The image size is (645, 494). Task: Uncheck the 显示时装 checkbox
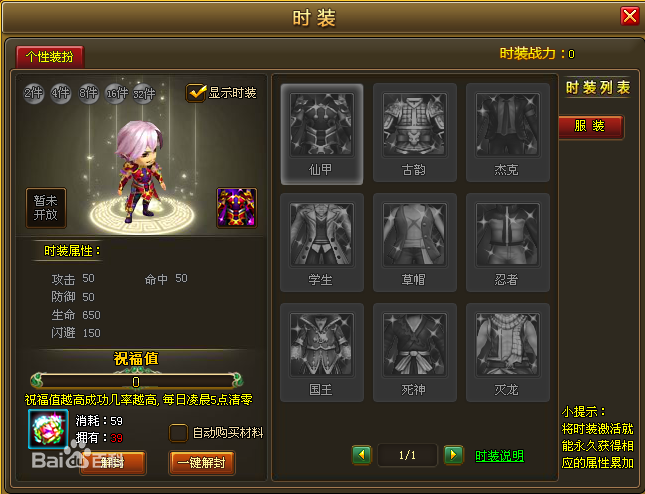click(196, 93)
